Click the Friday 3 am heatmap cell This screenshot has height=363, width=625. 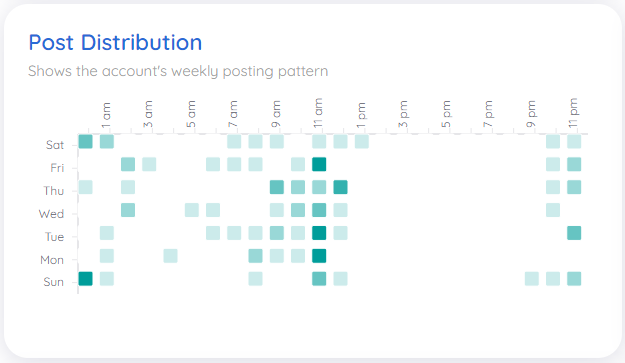click(x=149, y=164)
